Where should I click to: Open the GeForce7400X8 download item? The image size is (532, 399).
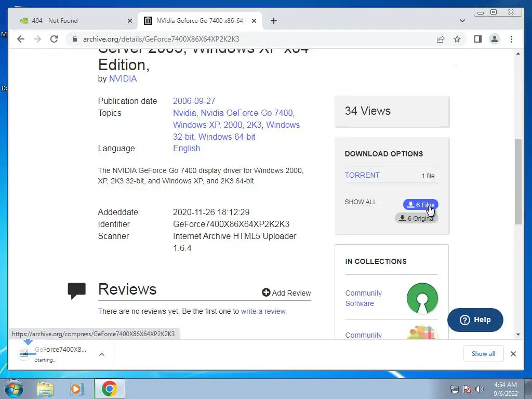pos(54,354)
